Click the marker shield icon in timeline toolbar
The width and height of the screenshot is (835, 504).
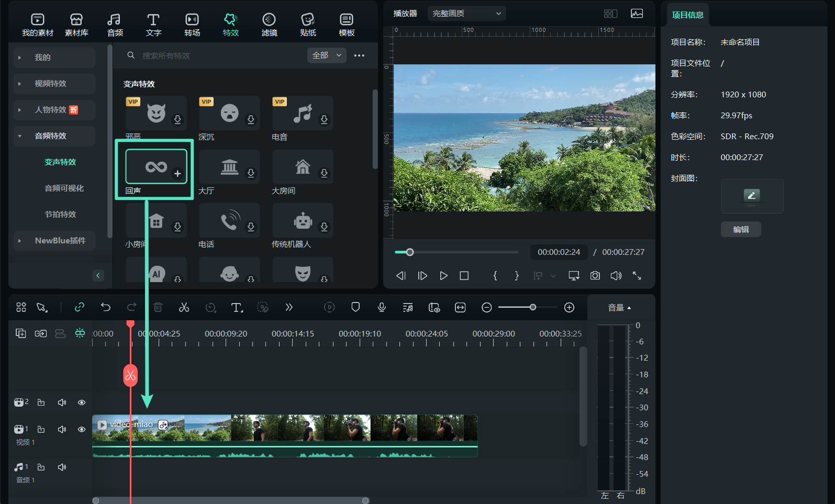[355, 307]
